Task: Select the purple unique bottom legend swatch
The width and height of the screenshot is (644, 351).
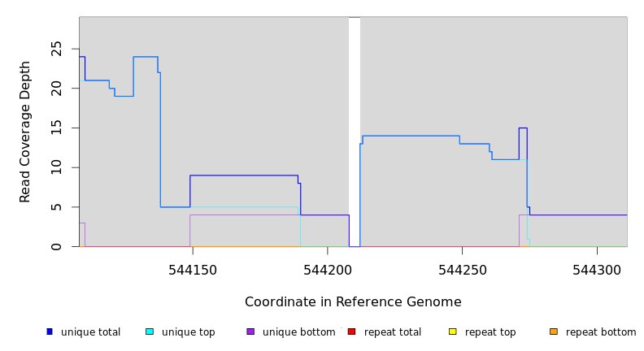Action: tap(250, 331)
